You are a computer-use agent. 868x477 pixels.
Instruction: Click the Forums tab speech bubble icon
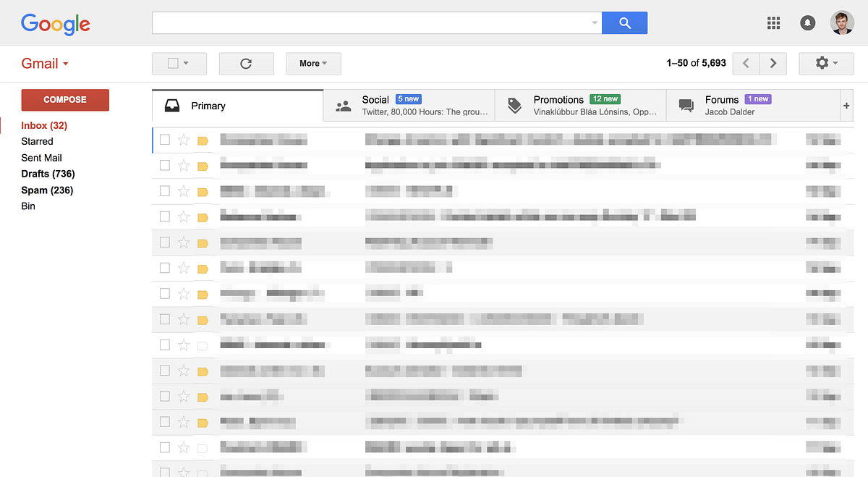(x=685, y=105)
